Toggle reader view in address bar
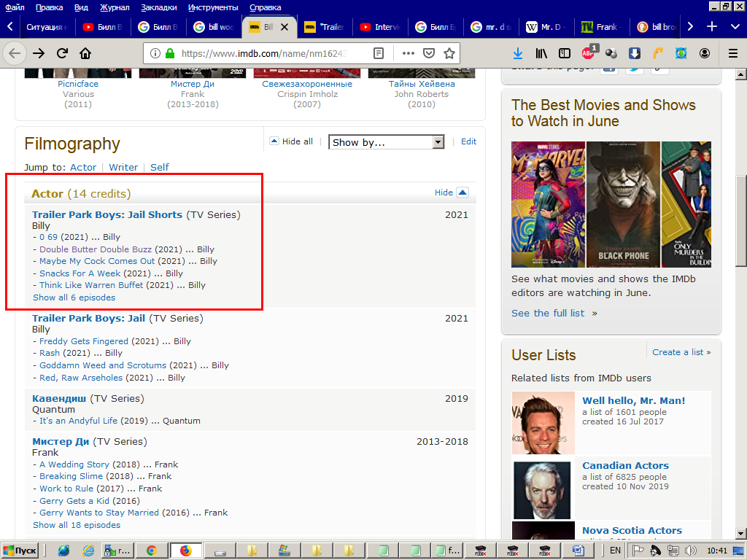The width and height of the screenshot is (747, 560). [378, 53]
